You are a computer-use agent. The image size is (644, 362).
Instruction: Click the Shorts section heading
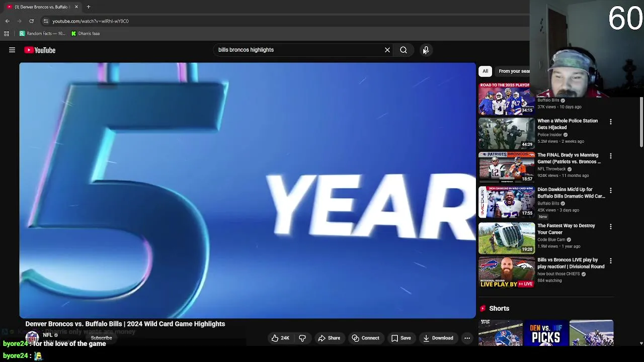click(x=499, y=308)
